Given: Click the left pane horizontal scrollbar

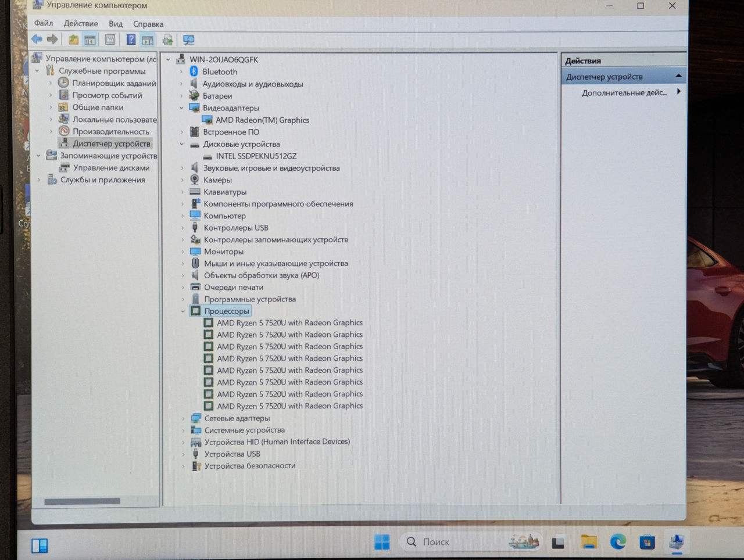Looking at the screenshot, I should (82, 501).
